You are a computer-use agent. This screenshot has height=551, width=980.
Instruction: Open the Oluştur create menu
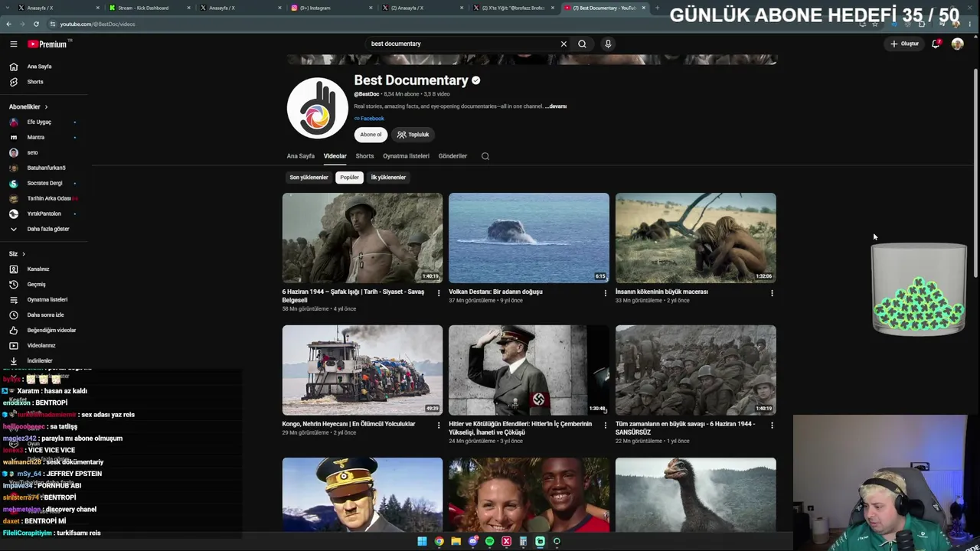coord(904,44)
